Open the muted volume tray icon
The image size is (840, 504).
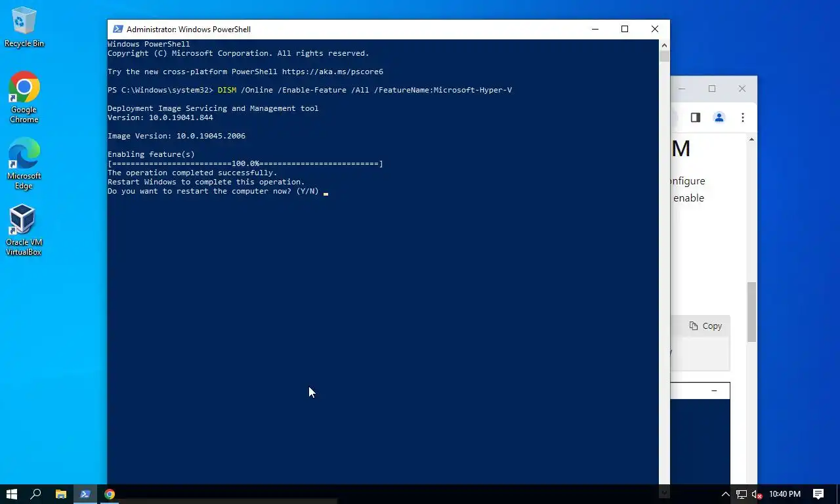pyautogui.click(x=757, y=494)
